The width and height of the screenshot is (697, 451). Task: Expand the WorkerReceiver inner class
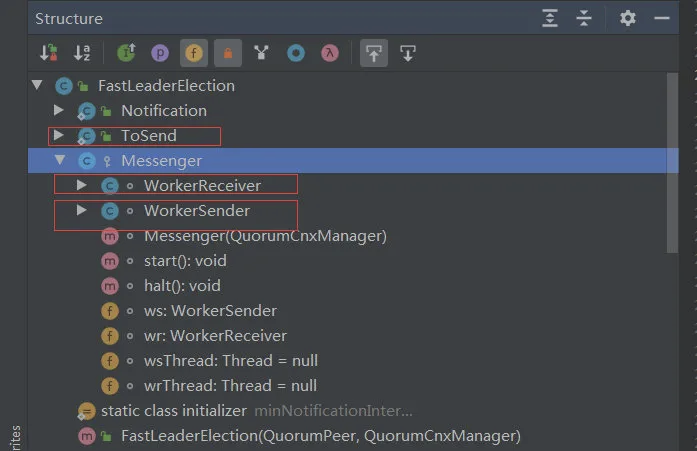coord(81,185)
